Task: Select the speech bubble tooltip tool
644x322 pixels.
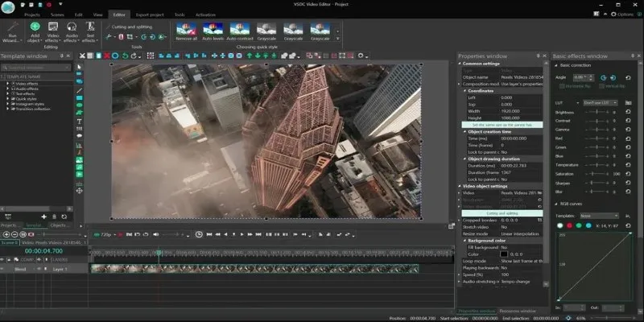Action: [x=79, y=136]
